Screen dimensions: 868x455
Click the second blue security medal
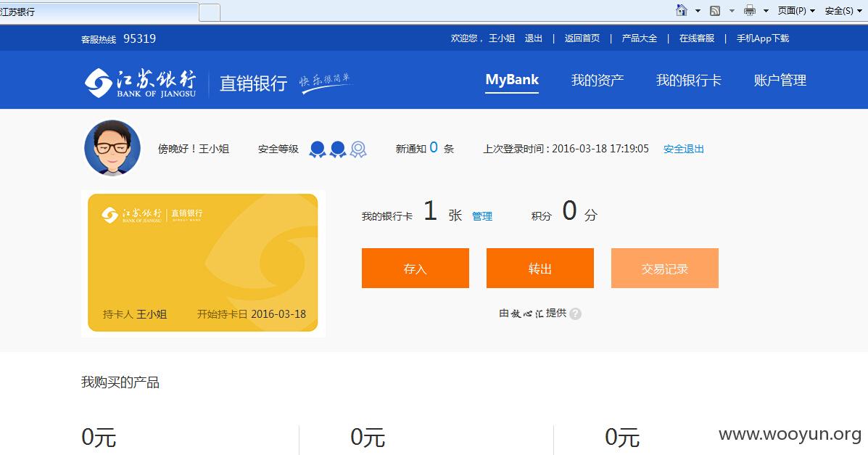(x=338, y=149)
